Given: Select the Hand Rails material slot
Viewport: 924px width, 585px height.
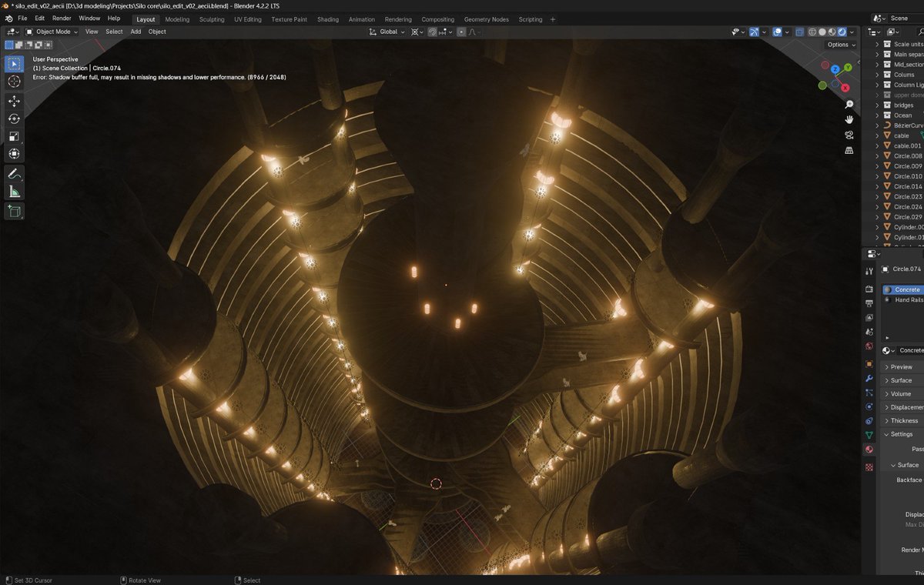Looking at the screenshot, I should click(x=904, y=299).
